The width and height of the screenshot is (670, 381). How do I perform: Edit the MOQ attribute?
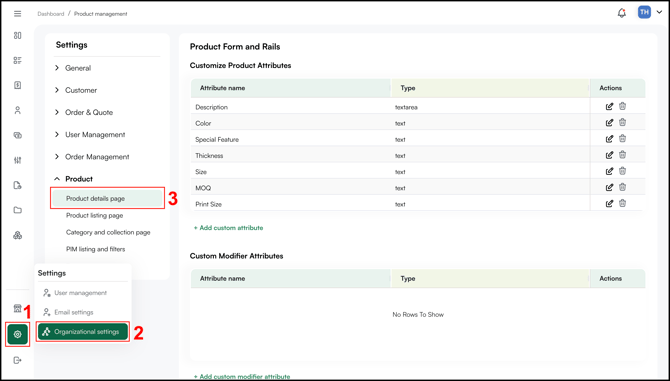click(x=609, y=188)
